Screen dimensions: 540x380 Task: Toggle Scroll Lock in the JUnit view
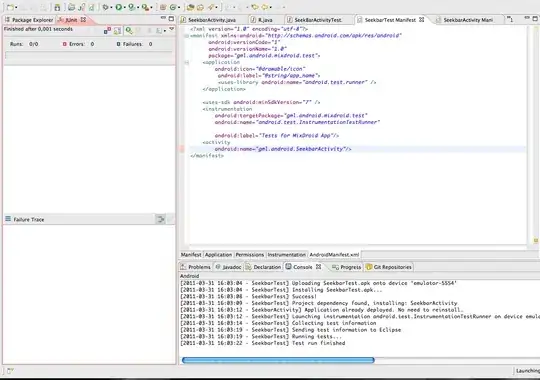[117, 31]
